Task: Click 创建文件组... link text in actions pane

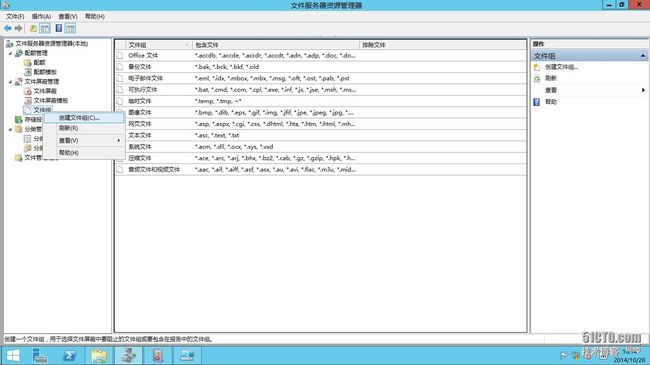Action: [561, 67]
